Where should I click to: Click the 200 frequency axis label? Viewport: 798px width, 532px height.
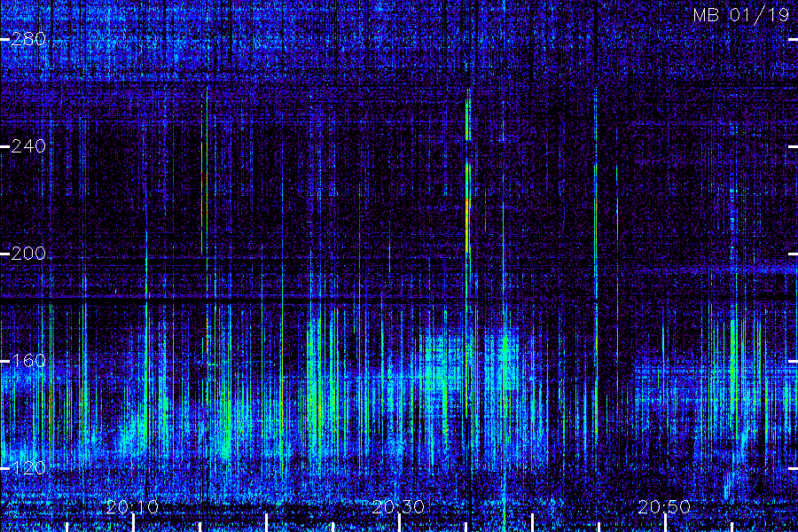pos(28,254)
